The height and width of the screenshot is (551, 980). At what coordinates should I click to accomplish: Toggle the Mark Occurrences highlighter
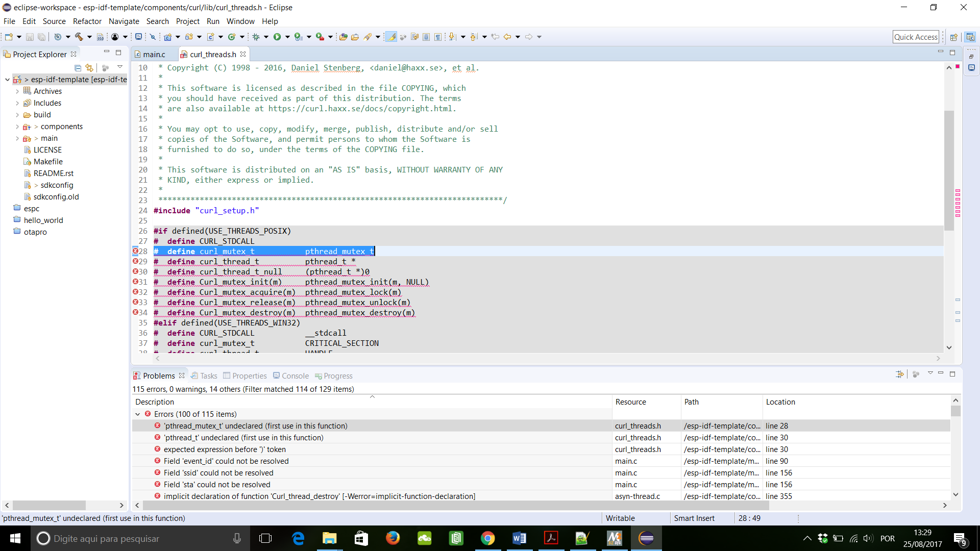(x=391, y=36)
